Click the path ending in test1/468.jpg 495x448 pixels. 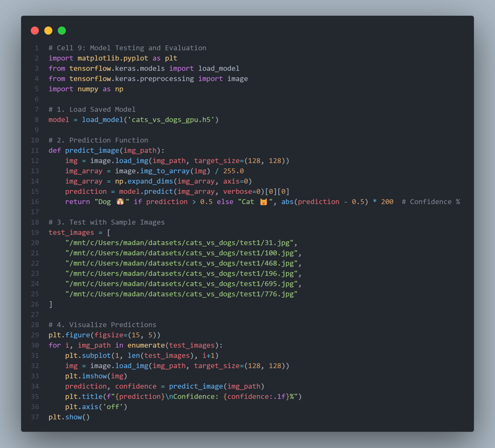click(x=182, y=263)
